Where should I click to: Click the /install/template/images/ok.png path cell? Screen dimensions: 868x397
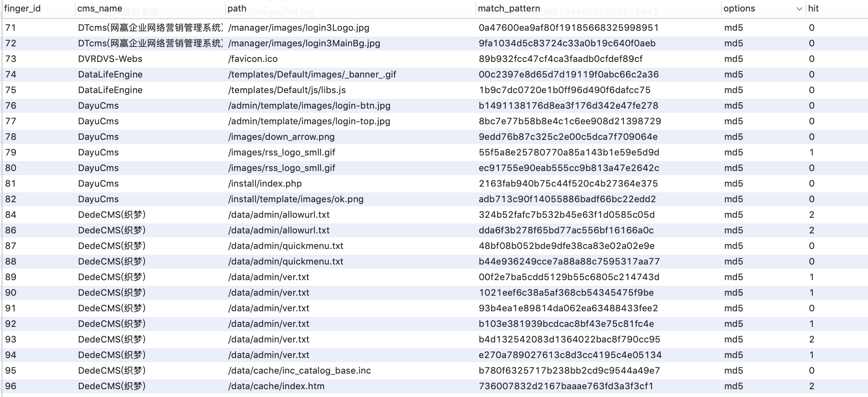(296, 199)
